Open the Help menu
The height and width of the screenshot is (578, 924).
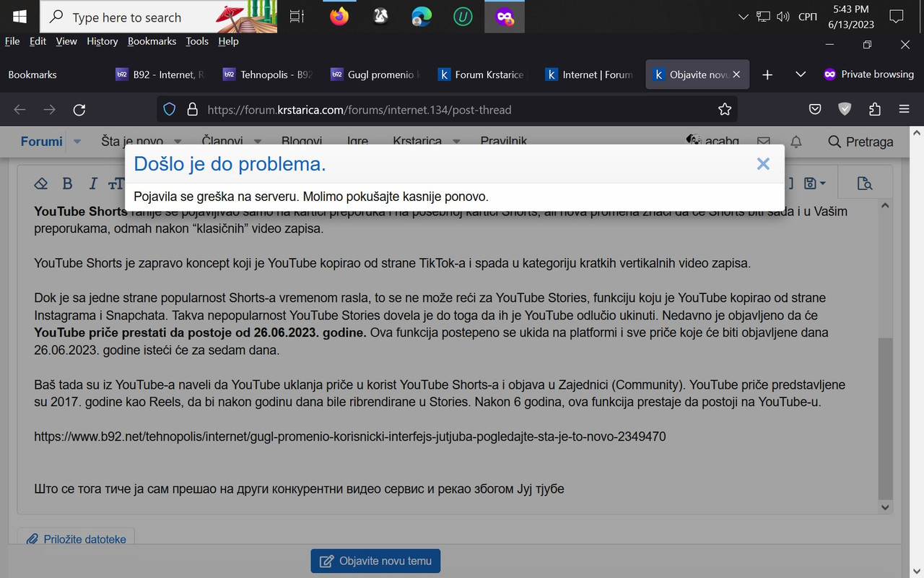coord(228,41)
